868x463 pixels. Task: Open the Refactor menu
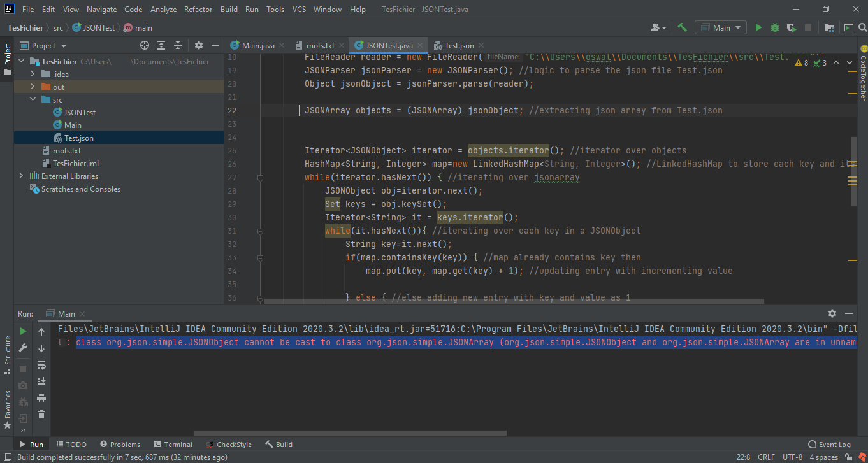[198, 10]
